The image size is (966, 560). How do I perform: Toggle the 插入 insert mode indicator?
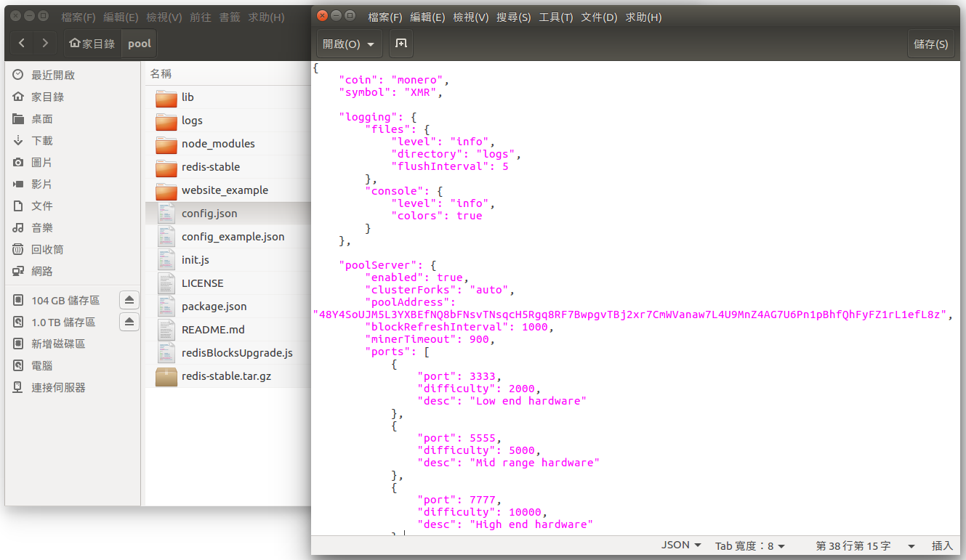tap(942, 545)
